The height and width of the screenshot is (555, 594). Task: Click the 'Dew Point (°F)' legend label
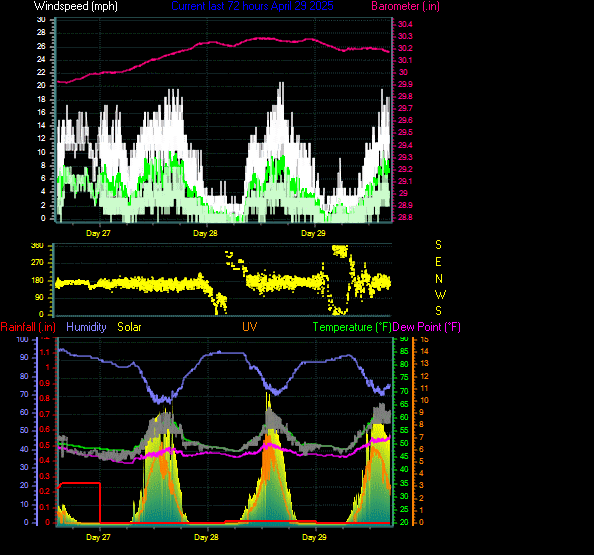point(426,327)
